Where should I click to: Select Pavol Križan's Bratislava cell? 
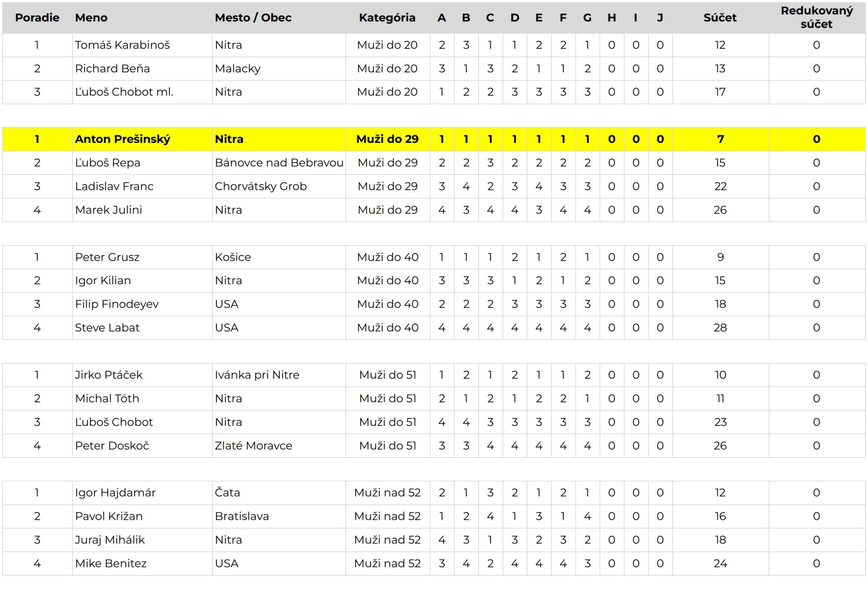(278, 516)
